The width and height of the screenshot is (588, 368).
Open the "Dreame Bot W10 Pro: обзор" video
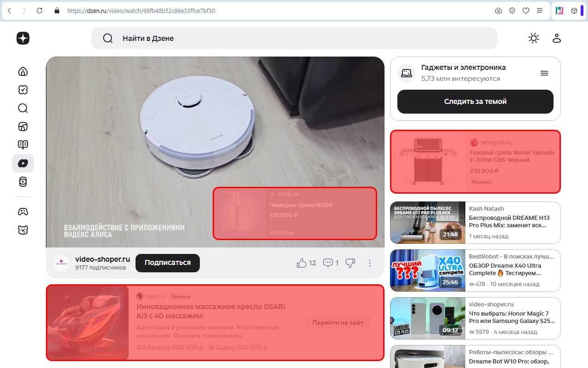[509, 362]
